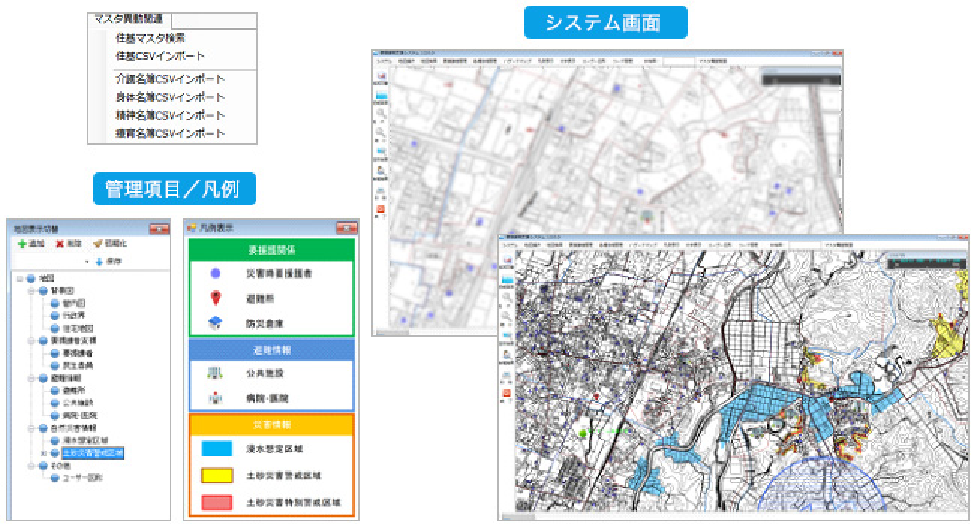Click the red 土砂災害特別警戒区域 color swatch

coord(217,502)
